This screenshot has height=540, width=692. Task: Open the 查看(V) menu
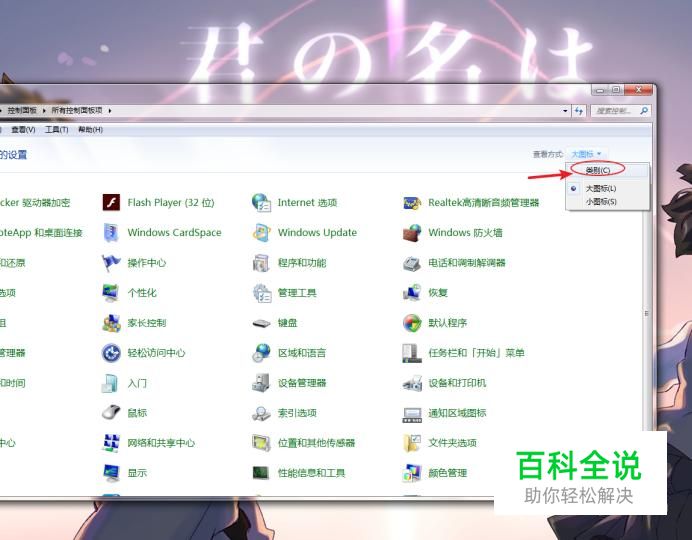click(23, 129)
